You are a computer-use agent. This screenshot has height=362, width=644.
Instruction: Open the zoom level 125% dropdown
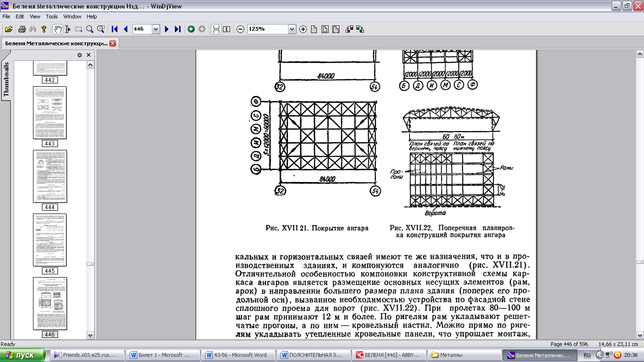[292, 29]
